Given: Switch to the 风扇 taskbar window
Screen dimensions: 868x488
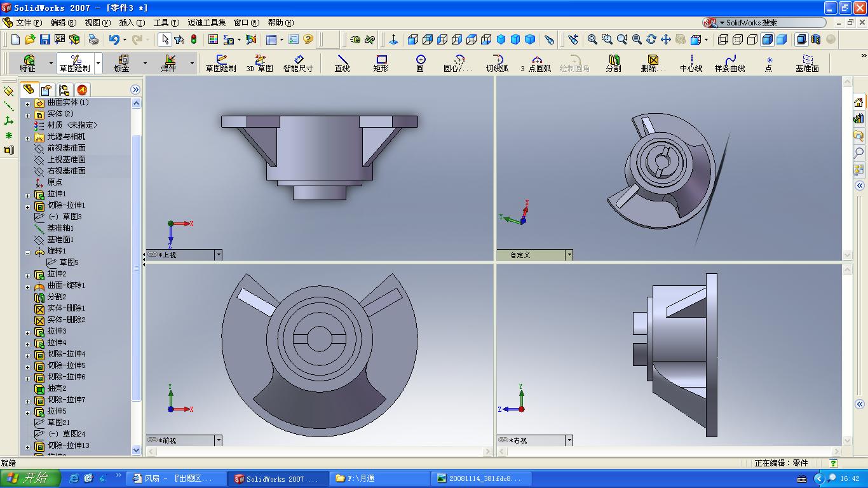Looking at the screenshot, I should pos(177,478).
